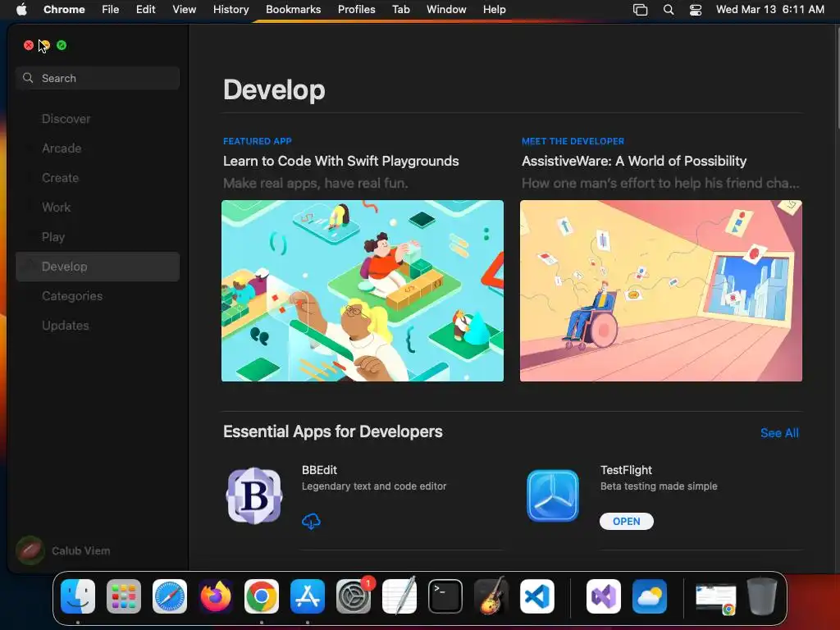Open TextEdit from the dock
The image size is (840, 630).
(399, 596)
